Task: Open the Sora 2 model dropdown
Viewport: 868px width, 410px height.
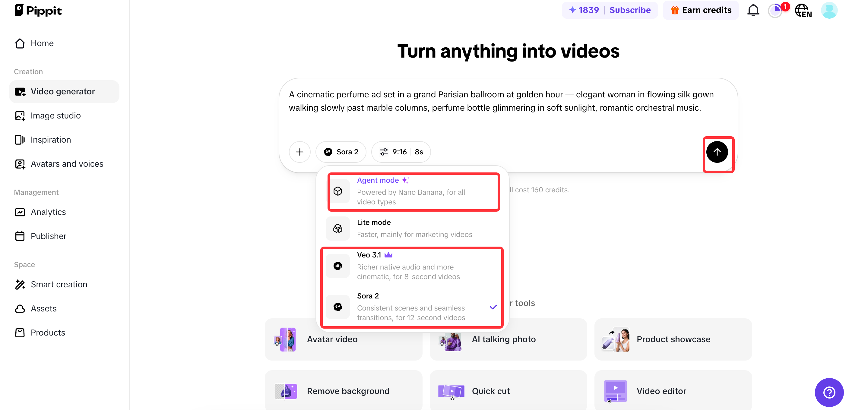Action: [341, 152]
